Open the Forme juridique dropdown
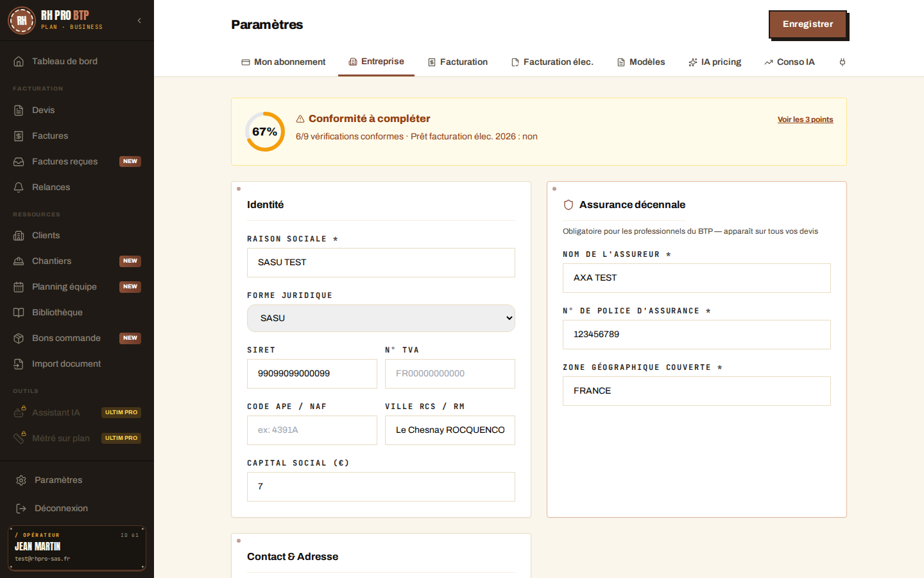924x578 pixels. [x=381, y=319]
